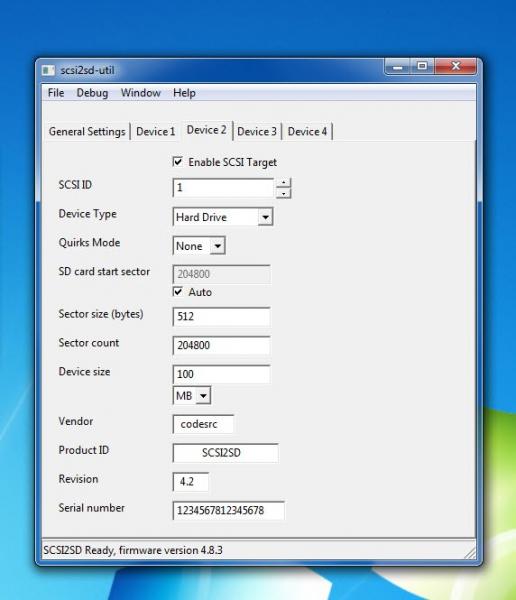Open the MB device size unit dropdown
Viewport: 516px width, 600px height.
pos(203,395)
